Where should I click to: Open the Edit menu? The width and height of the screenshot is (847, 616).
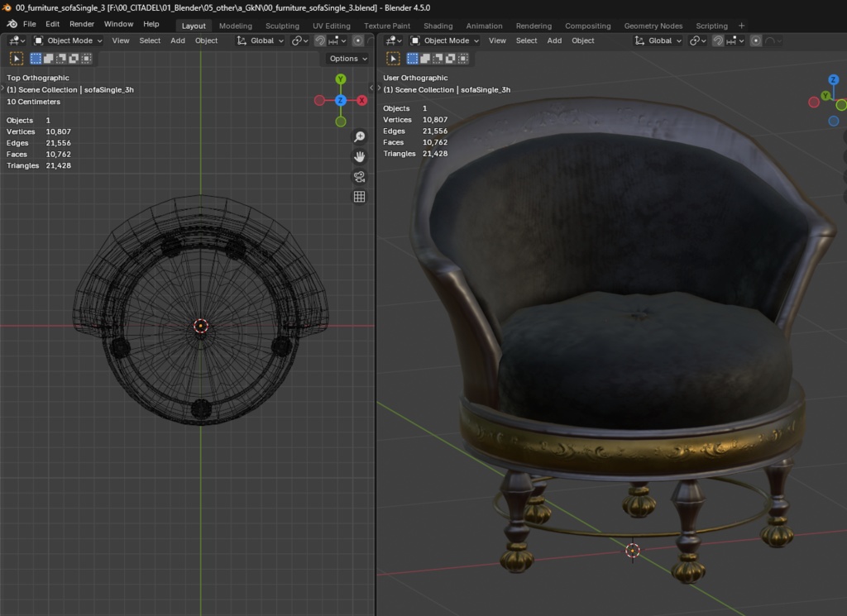[52, 24]
